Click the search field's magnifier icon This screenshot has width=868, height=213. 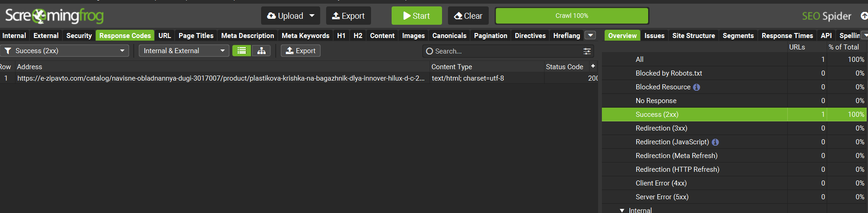pos(429,51)
